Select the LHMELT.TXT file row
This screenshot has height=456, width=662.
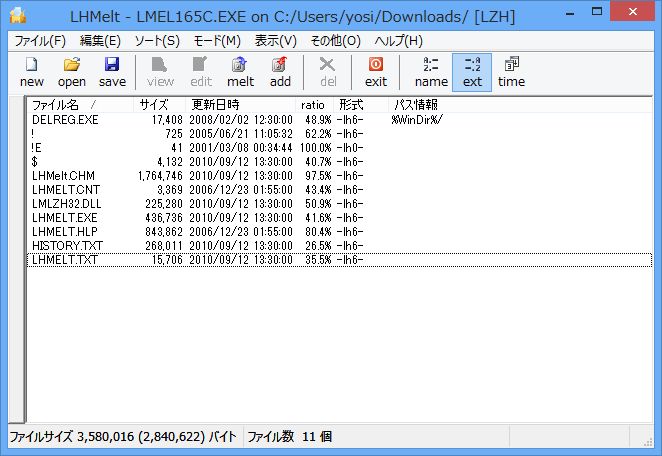[x=339, y=260]
